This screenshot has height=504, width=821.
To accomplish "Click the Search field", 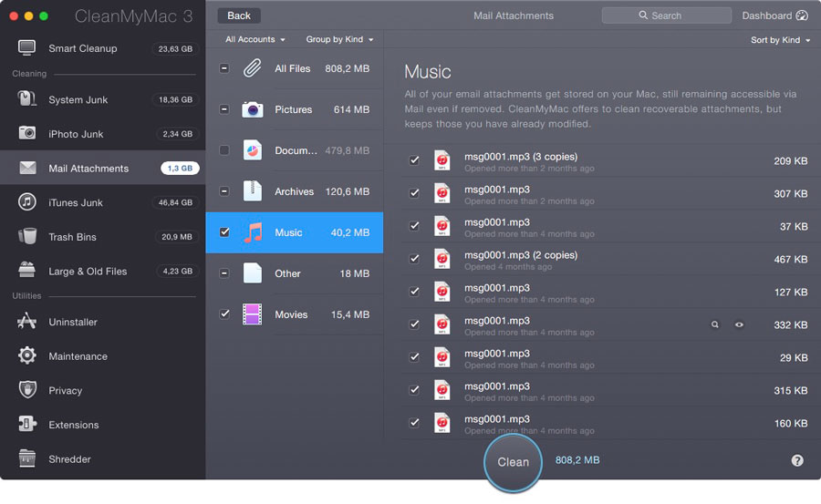I will tap(667, 15).
